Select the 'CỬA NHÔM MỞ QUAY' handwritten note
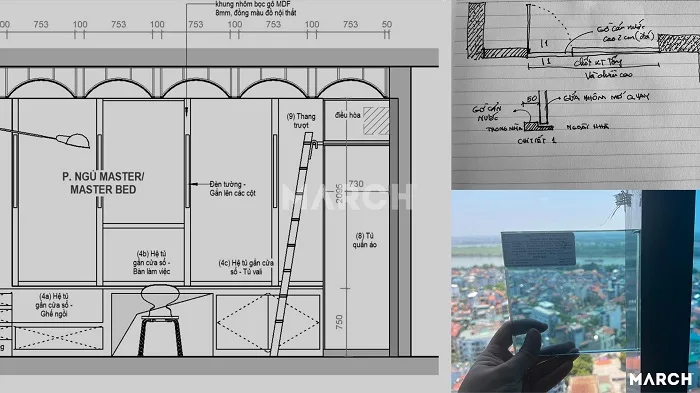The height and width of the screenshot is (393, 700). (606, 96)
